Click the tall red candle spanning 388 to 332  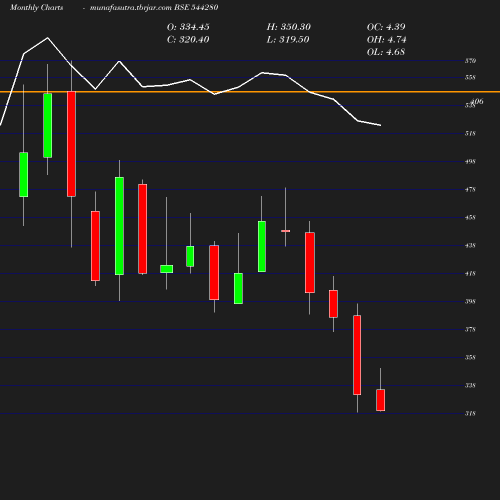[357, 355]
